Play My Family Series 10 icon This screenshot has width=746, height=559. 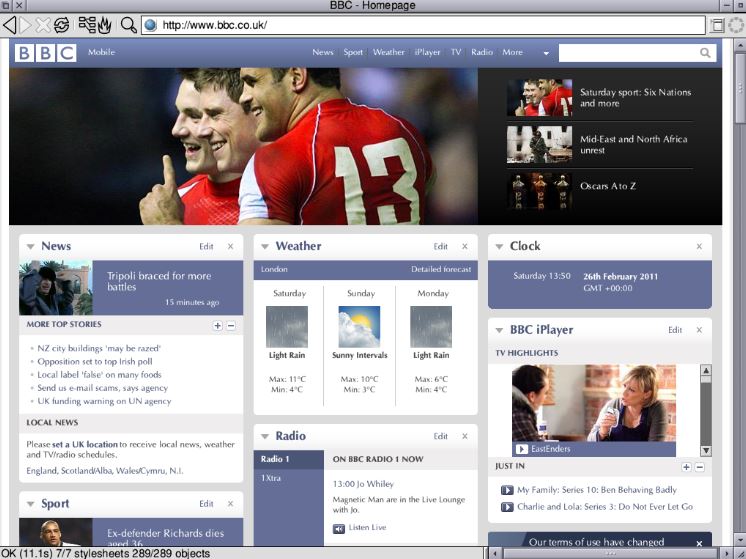point(507,490)
